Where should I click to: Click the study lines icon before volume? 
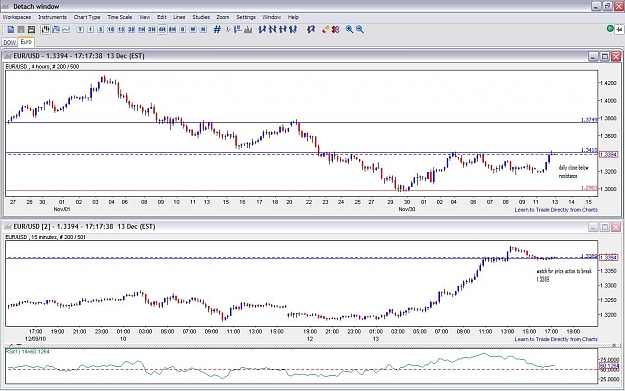coord(238,29)
